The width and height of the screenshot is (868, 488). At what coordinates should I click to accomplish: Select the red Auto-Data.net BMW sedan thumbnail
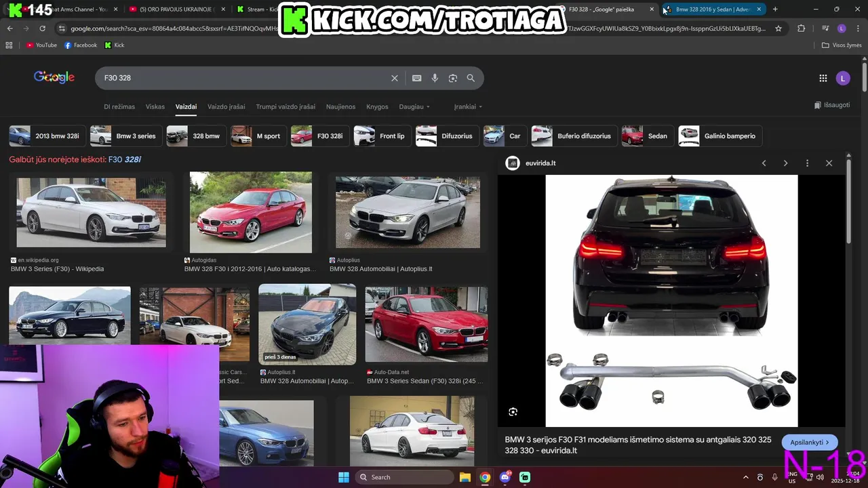pos(427,325)
